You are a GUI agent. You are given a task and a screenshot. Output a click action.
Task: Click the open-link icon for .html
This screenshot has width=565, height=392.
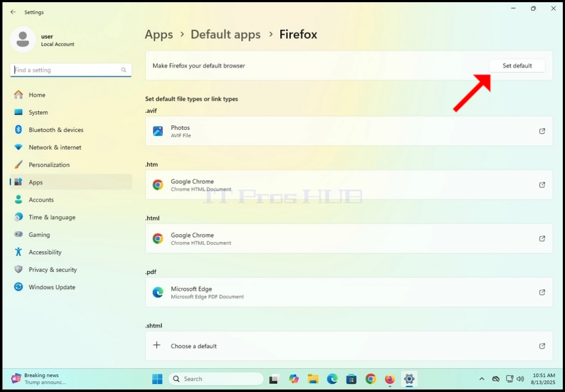pyautogui.click(x=541, y=239)
